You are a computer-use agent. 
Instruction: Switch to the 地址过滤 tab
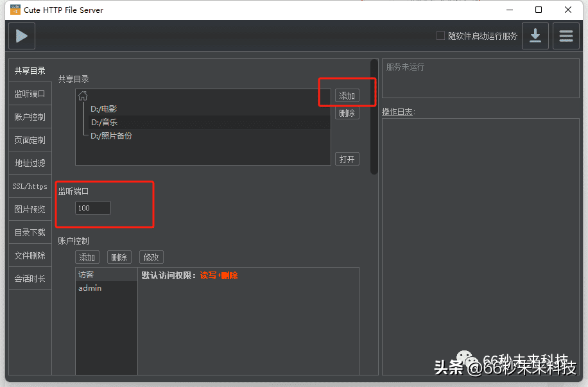click(x=30, y=163)
